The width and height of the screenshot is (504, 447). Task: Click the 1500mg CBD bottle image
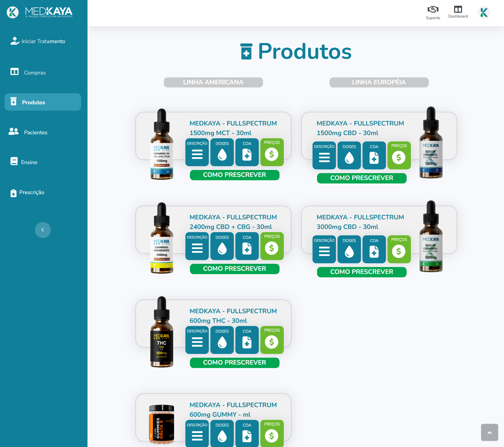(x=431, y=142)
